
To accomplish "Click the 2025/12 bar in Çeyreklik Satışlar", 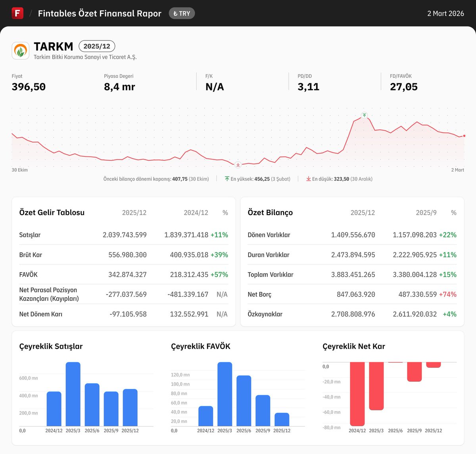I will 130,408.
